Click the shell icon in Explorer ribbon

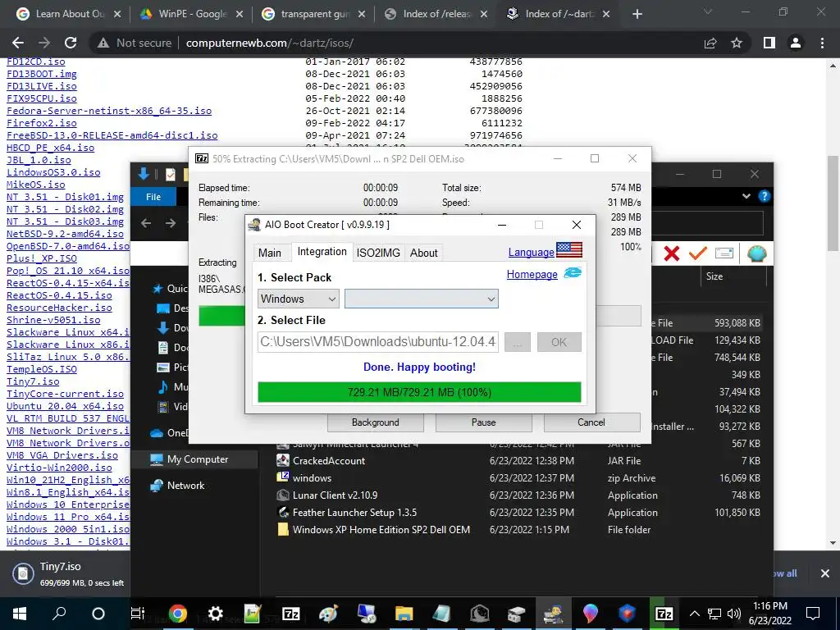[x=756, y=253]
